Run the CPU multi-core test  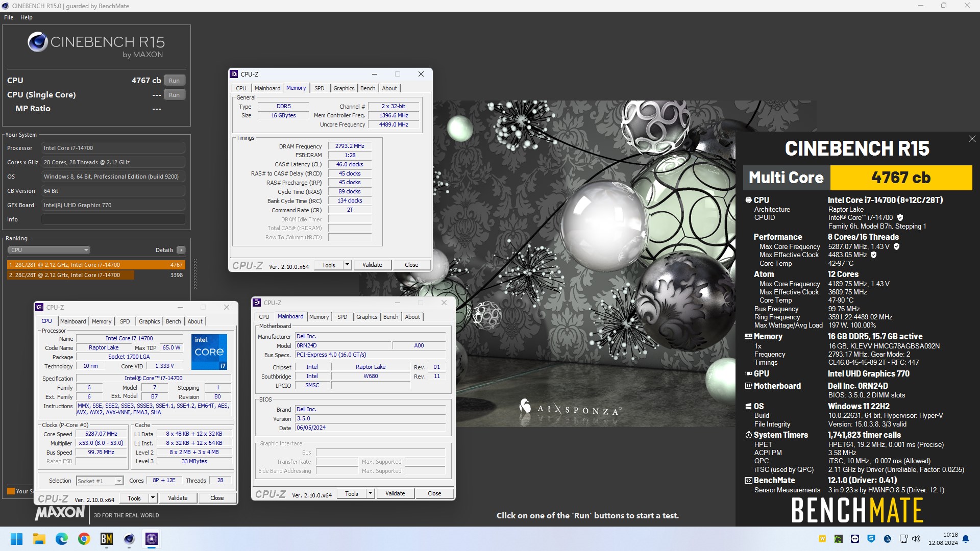pyautogui.click(x=175, y=80)
